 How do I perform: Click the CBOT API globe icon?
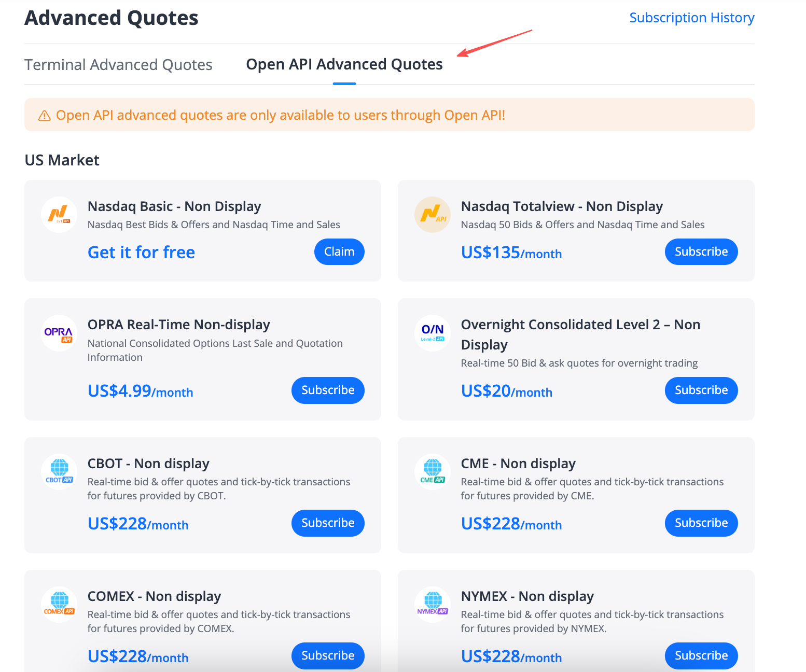click(x=59, y=471)
